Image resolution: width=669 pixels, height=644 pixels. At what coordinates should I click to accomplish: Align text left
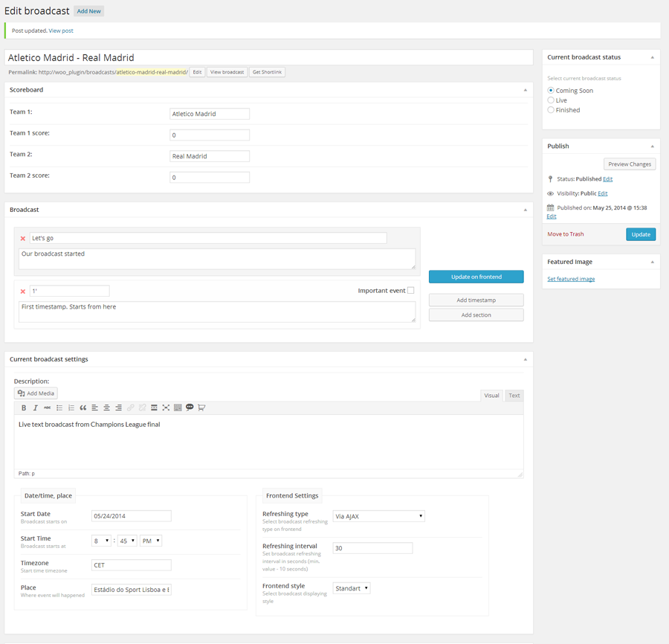coord(94,408)
